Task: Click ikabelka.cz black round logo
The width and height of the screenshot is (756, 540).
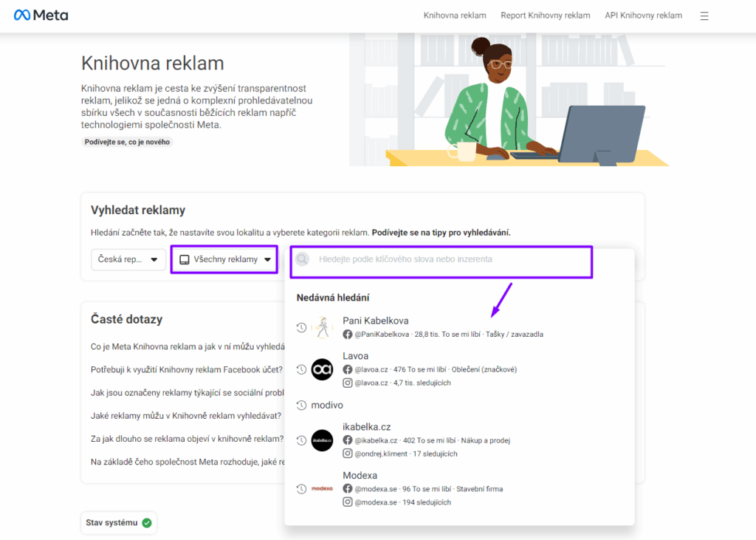Action: click(322, 440)
